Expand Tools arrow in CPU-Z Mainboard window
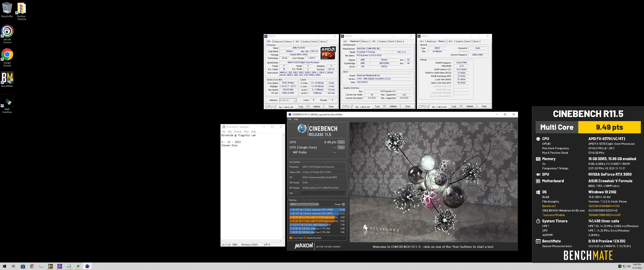644x270 pixels. point(384,106)
